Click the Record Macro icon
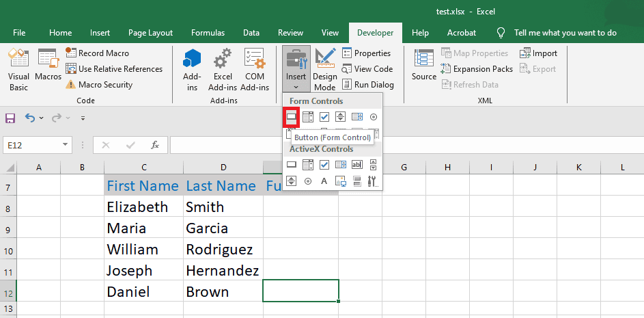Screen dimensions: 644x318 [71, 53]
